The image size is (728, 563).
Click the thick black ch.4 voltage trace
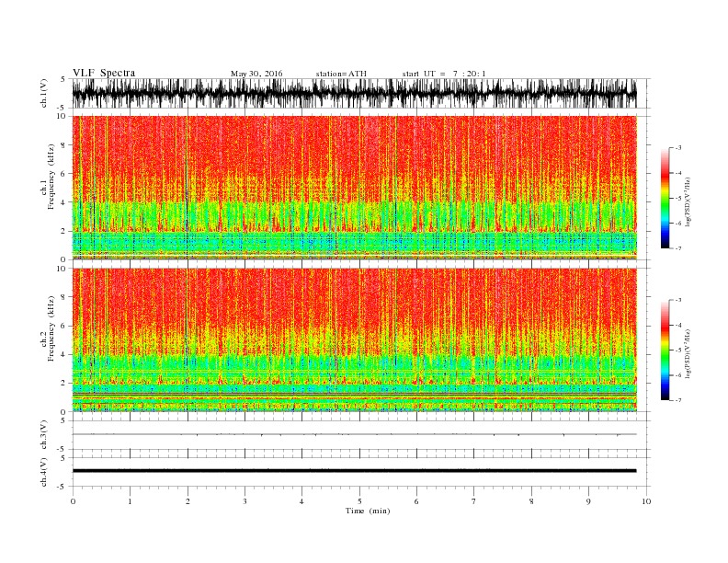[354, 471]
